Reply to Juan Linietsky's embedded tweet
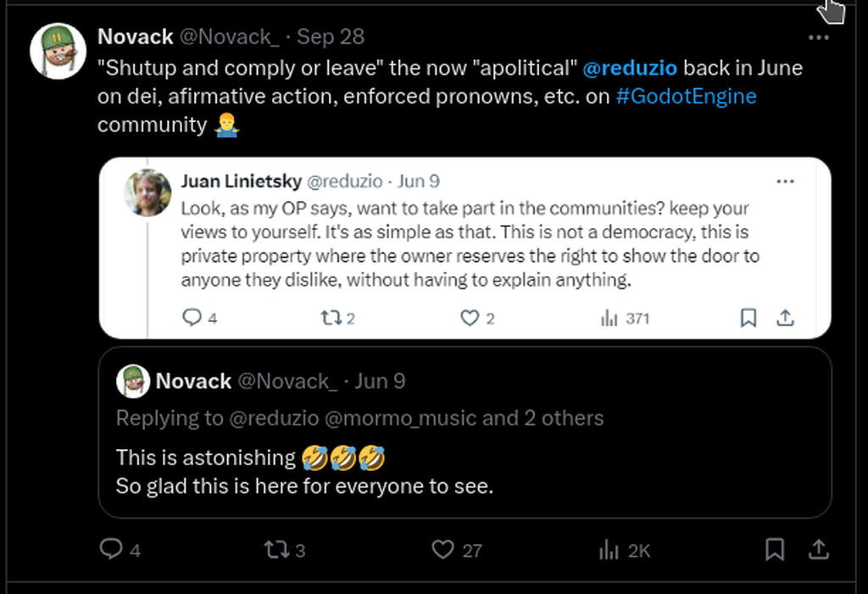The height and width of the screenshot is (594, 868). 192,318
